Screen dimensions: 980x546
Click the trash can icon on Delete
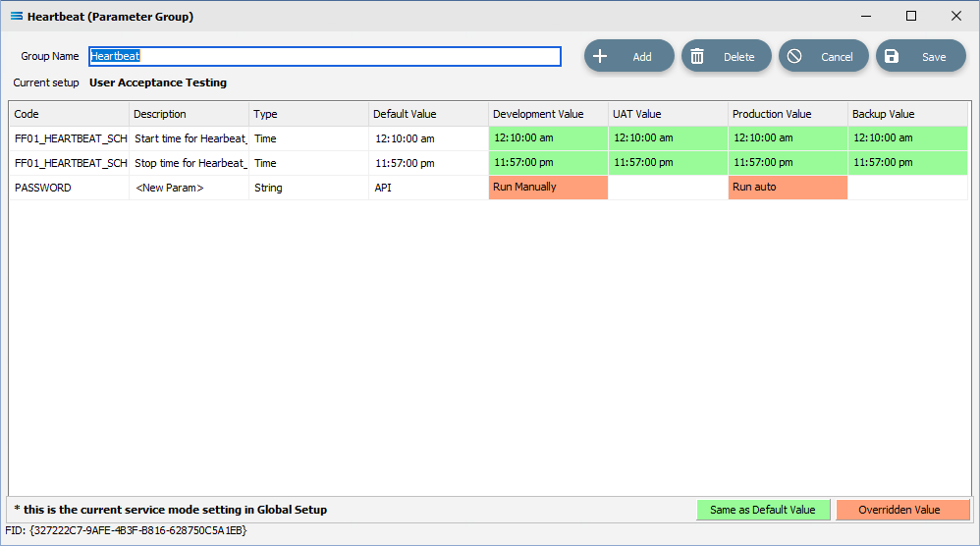(697, 56)
